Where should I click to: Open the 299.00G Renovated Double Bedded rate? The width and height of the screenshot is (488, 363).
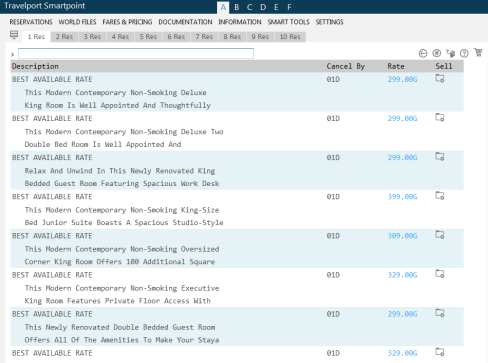point(402,314)
